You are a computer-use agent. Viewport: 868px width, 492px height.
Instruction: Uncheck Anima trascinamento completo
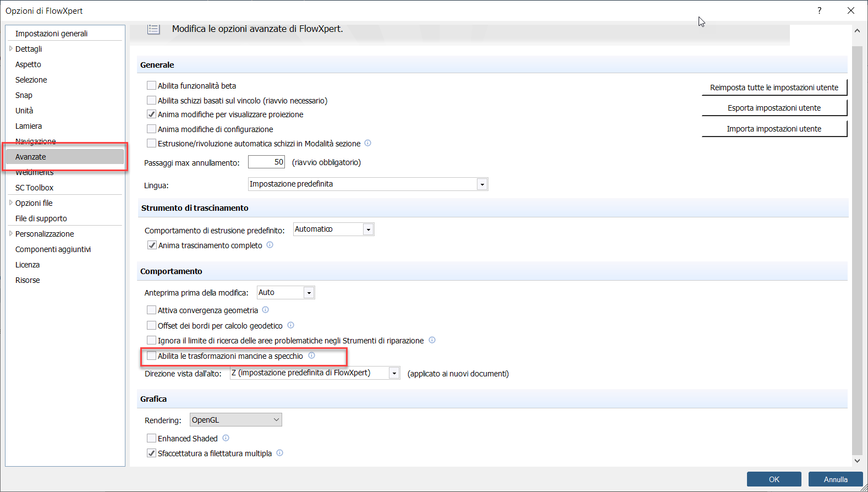(x=152, y=245)
